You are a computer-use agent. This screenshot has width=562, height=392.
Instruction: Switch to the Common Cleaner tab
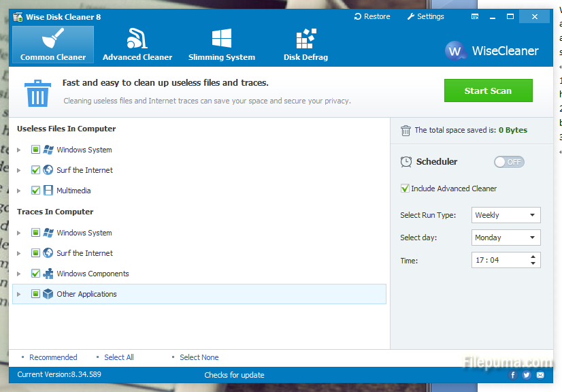point(53,44)
